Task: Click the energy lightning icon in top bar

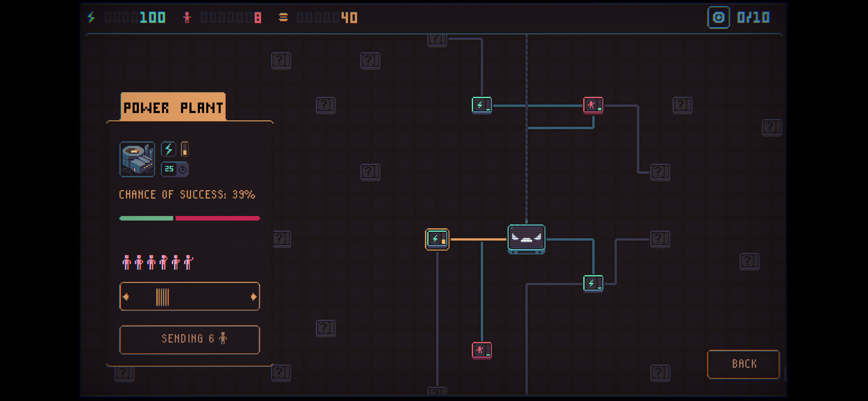Action: click(x=91, y=17)
